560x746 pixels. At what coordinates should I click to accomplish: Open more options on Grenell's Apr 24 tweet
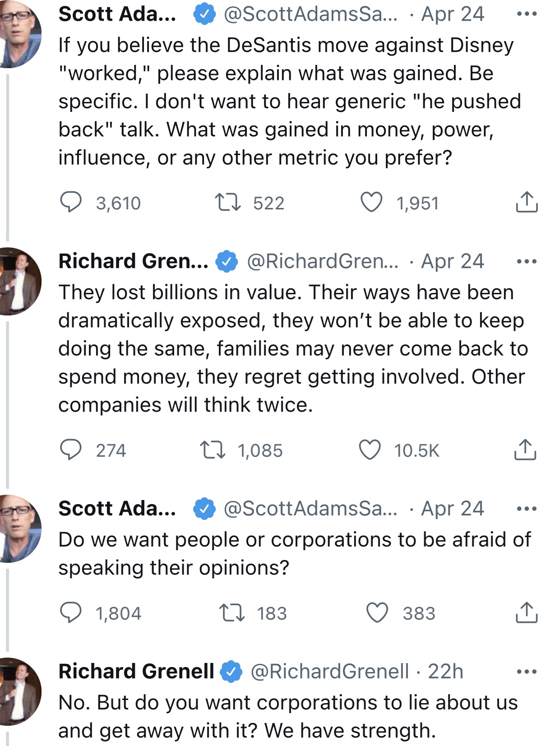(x=526, y=261)
